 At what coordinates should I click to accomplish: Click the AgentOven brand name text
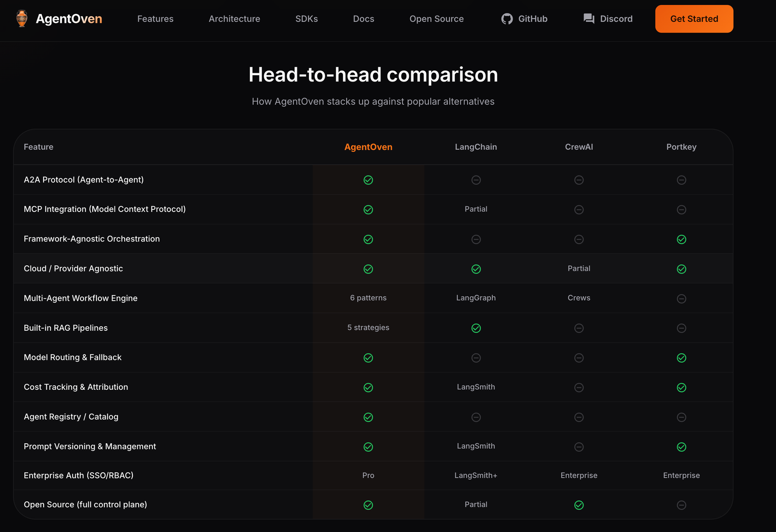(x=69, y=19)
